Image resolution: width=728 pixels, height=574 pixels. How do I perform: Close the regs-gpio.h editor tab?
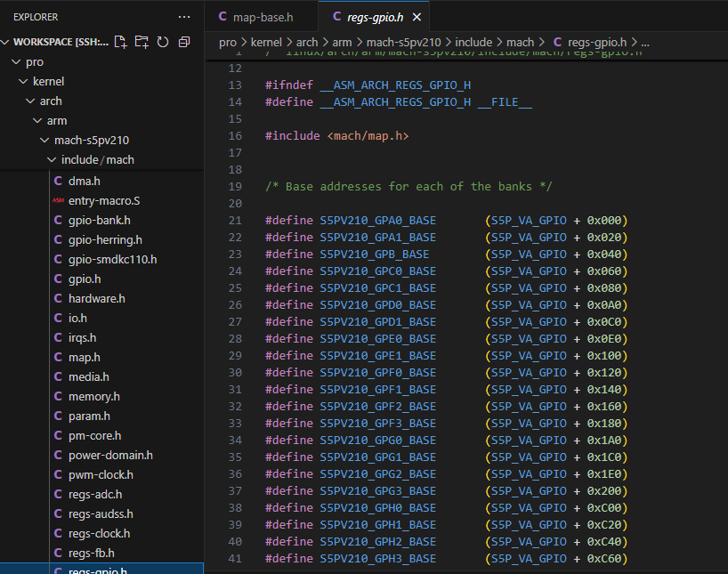pos(417,17)
